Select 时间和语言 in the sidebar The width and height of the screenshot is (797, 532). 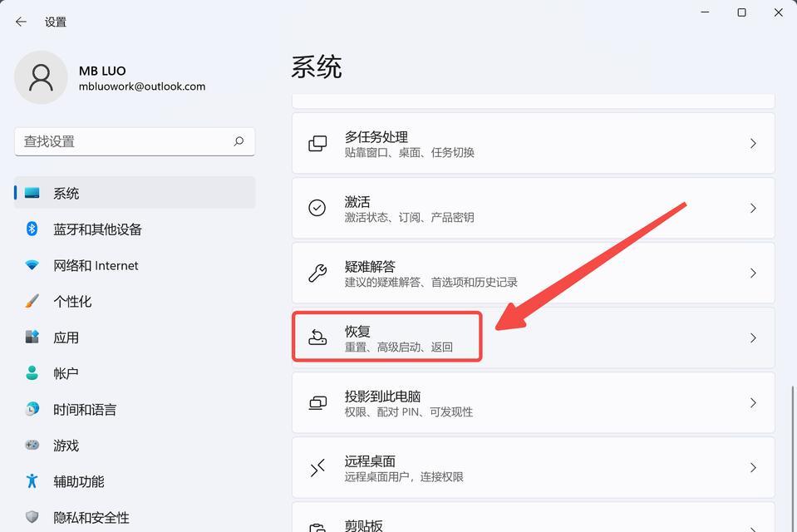[135, 410]
